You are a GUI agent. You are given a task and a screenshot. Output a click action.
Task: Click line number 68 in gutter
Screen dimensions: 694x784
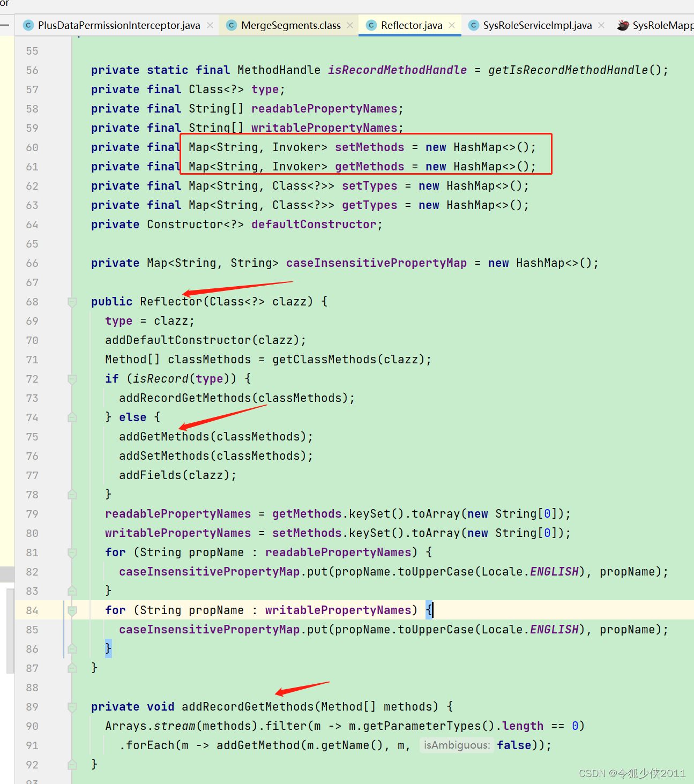point(32,302)
